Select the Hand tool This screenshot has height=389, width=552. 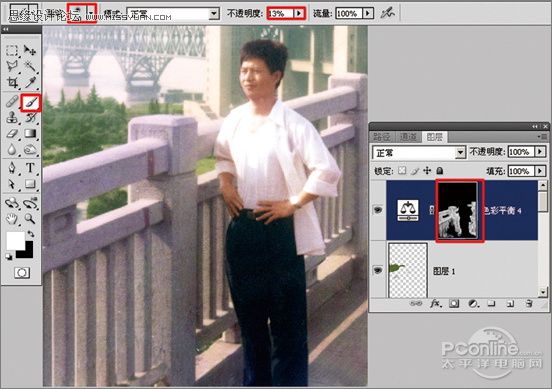[12, 219]
